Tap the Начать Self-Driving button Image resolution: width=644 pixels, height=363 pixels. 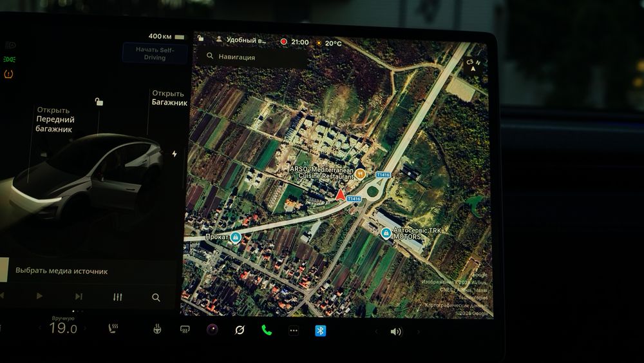(x=155, y=54)
